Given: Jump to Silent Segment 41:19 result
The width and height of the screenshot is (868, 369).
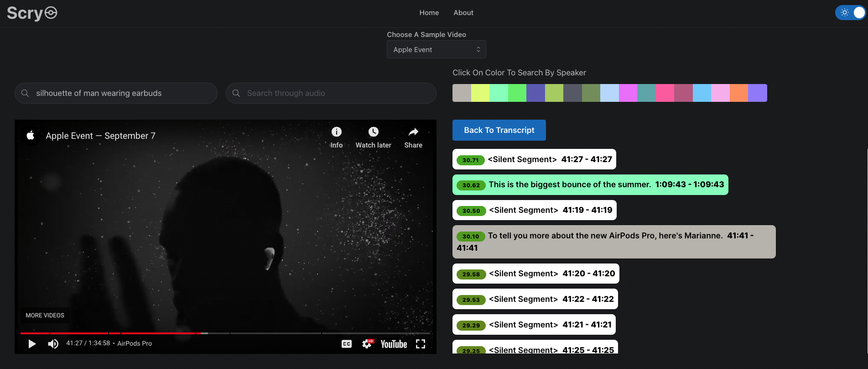Looking at the screenshot, I should [x=535, y=210].
